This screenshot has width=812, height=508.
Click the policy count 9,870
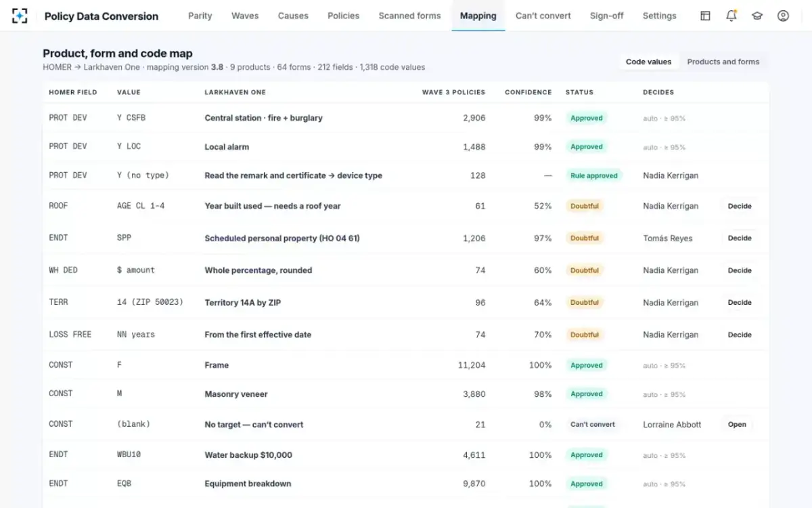[474, 484]
